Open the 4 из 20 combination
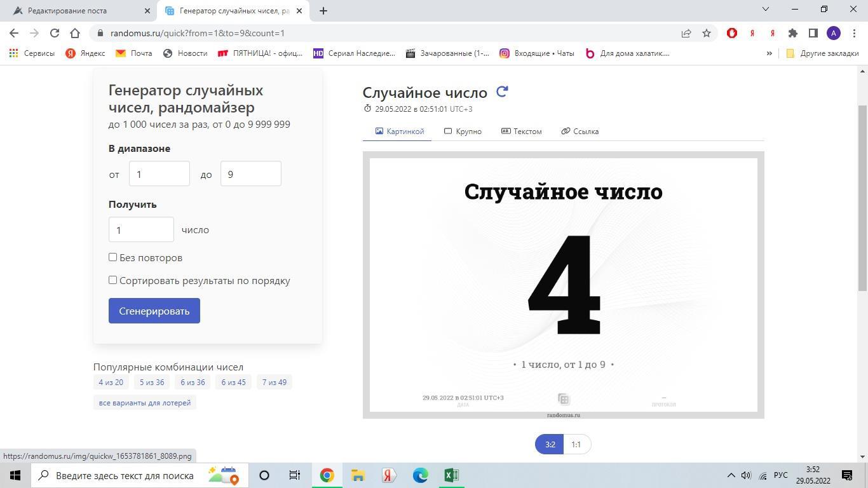The image size is (868, 488). pos(111,382)
